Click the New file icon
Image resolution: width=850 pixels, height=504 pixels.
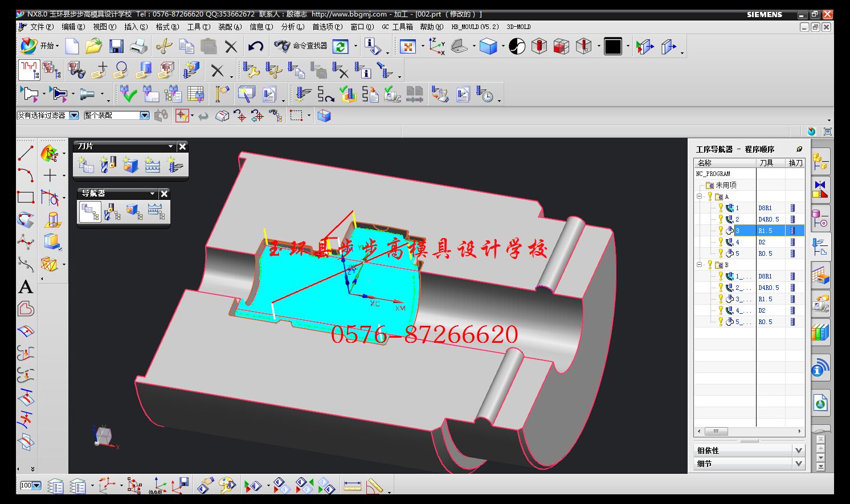(72, 46)
